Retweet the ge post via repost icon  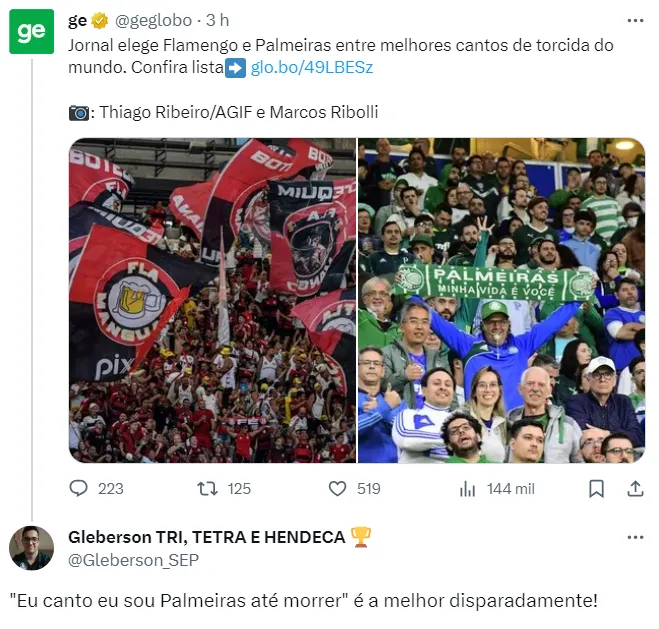coord(208,488)
